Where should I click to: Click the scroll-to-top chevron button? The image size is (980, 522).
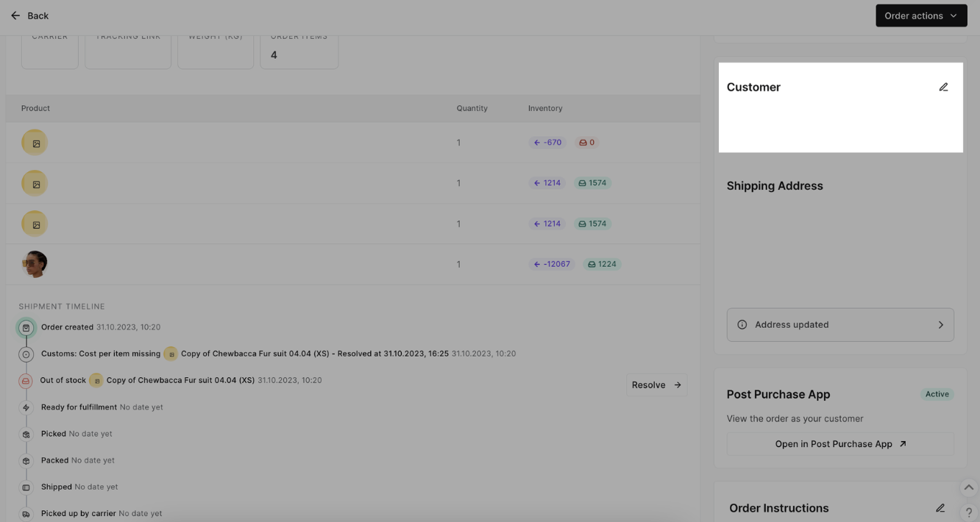[968, 487]
